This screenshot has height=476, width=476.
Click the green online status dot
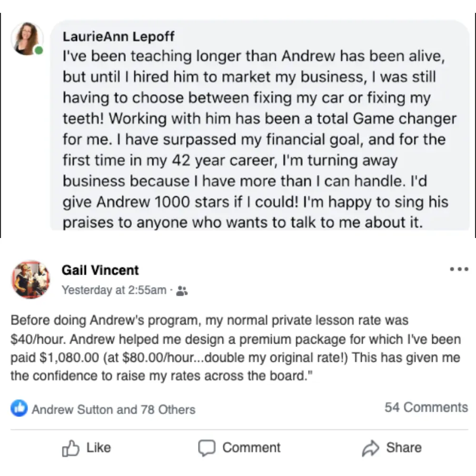pyautogui.click(x=39, y=50)
